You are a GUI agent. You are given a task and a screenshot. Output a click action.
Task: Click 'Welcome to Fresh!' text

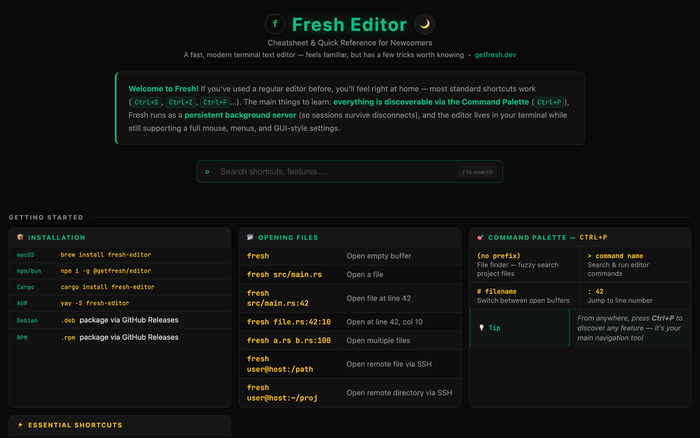pyautogui.click(x=163, y=89)
